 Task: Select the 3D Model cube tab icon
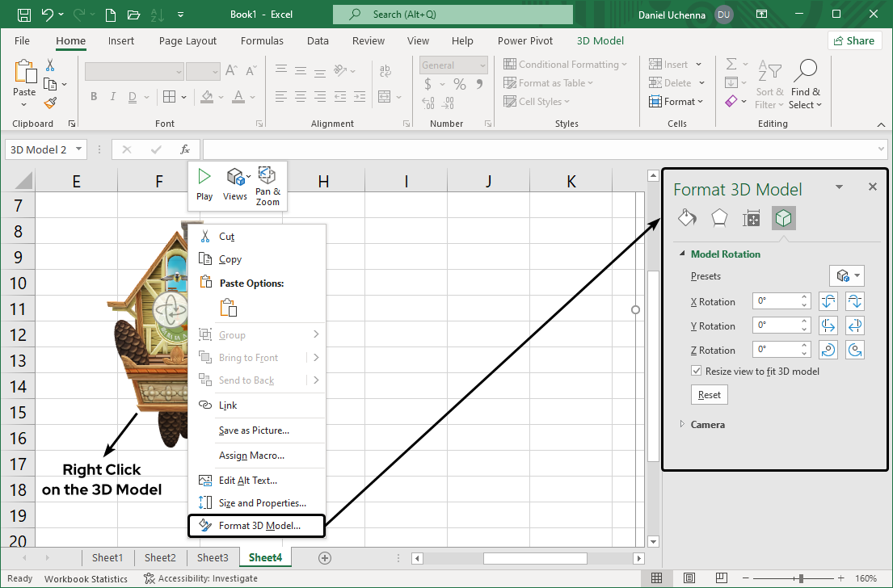click(x=784, y=218)
